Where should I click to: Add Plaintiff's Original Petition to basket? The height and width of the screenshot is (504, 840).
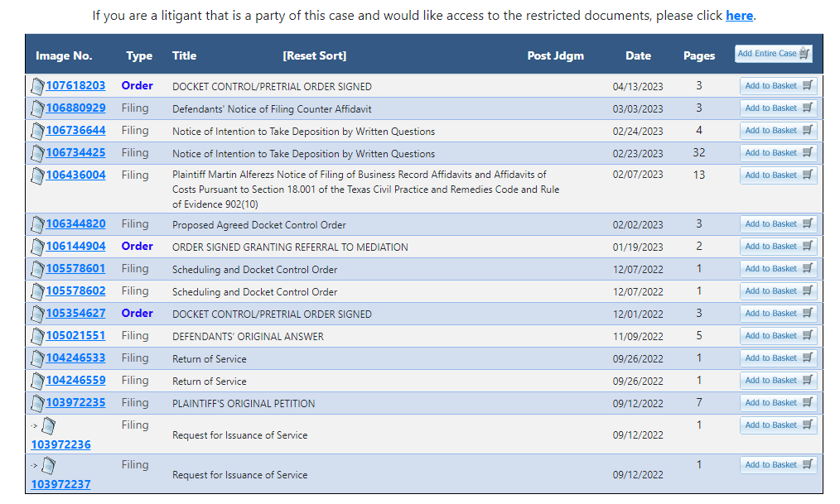tap(779, 403)
